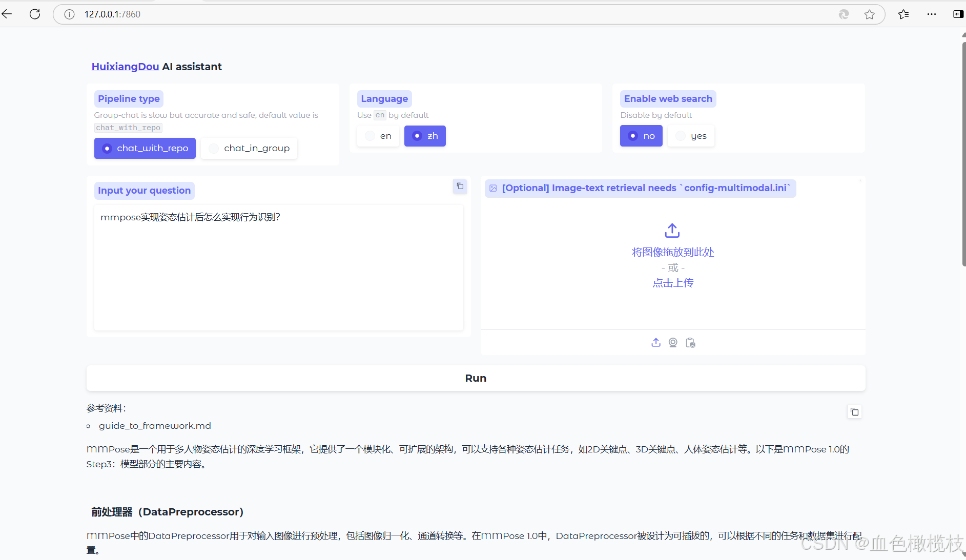Image resolution: width=966 pixels, height=560 pixels.
Task: Click the Input your question label
Action: point(144,191)
